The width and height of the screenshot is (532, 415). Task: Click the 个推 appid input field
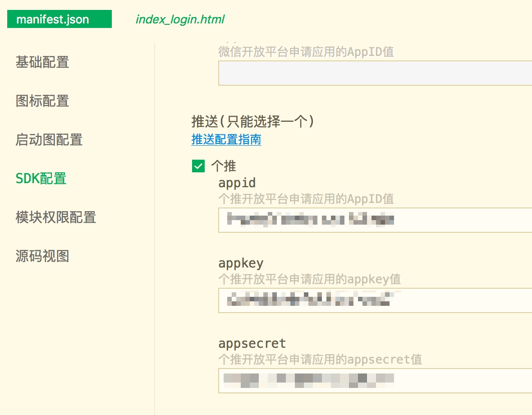point(374,220)
